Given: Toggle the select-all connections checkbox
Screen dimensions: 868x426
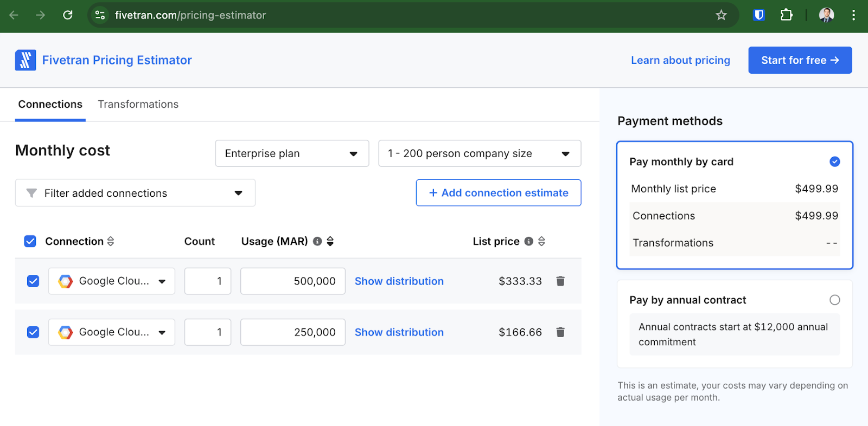Looking at the screenshot, I should coord(30,241).
